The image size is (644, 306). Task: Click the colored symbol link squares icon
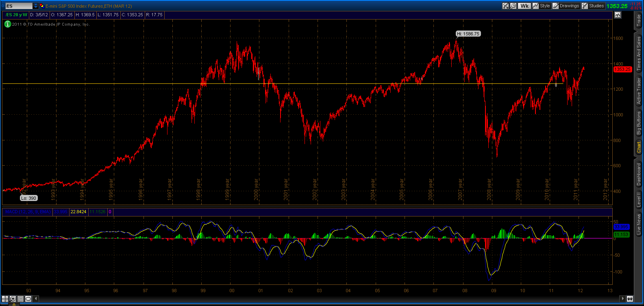(x=41, y=6)
